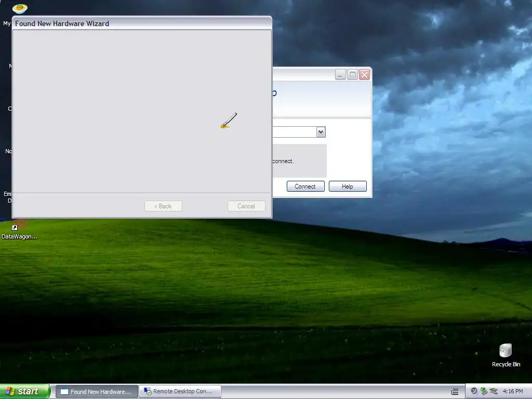Click the bowl-shaped desktop icon at top
The height and width of the screenshot is (399, 532).
(x=20, y=8)
